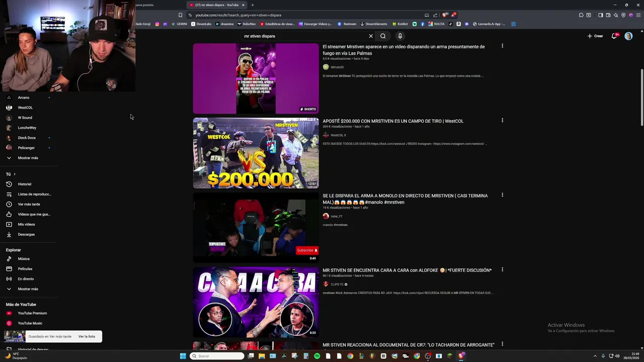
Task: Click the Crear button
Action: click(x=595, y=36)
